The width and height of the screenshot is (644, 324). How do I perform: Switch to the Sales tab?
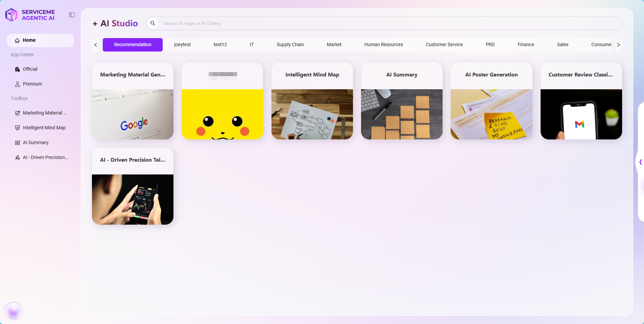point(563,45)
